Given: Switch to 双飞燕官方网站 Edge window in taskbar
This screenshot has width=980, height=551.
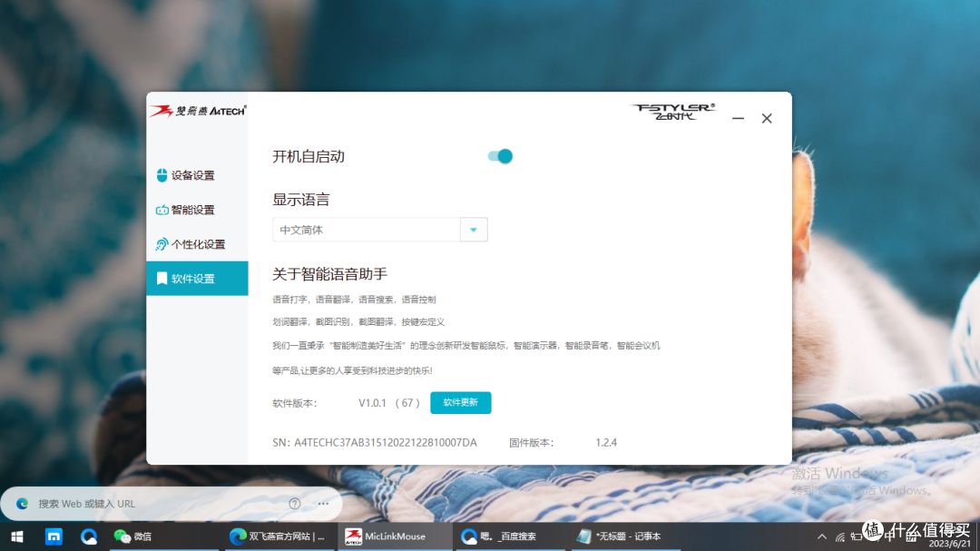Looking at the screenshot, I should tap(278, 536).
